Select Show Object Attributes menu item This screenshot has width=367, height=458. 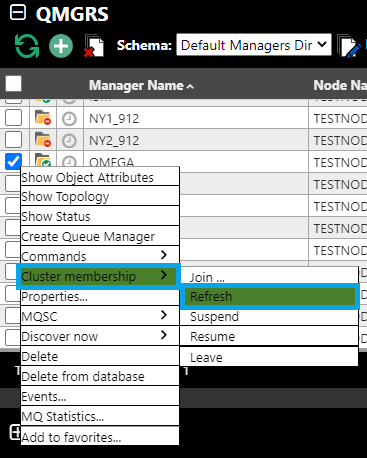coord(100,177)
